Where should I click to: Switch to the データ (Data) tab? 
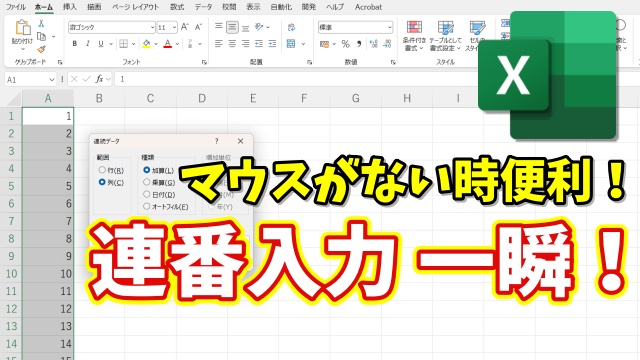203,7
